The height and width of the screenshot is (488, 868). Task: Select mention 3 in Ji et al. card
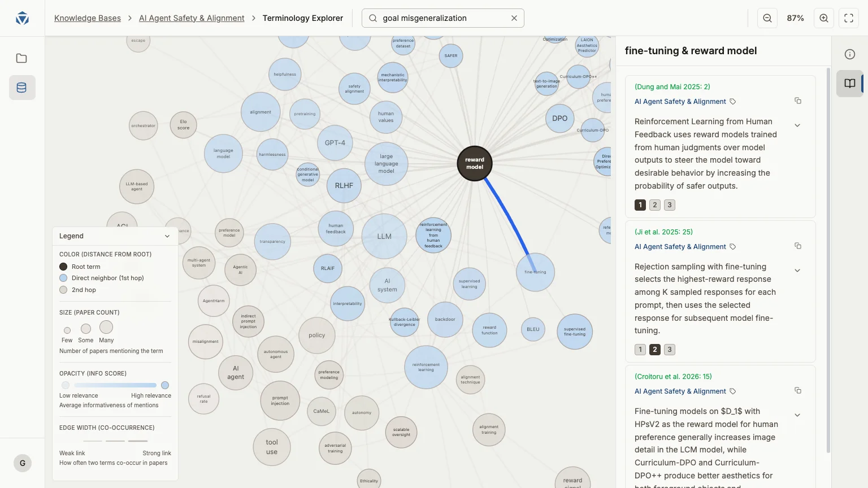[670, 350]
